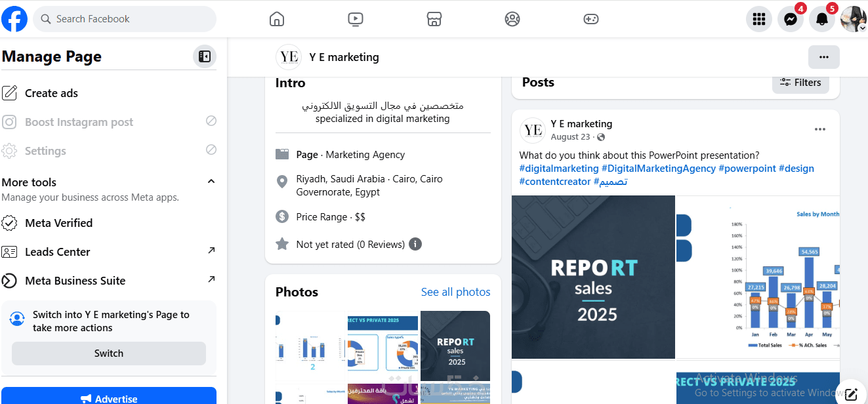Open the Gaming tab icon
The image size is (868, 404).
pyautogui.click(x=590, y=19)
